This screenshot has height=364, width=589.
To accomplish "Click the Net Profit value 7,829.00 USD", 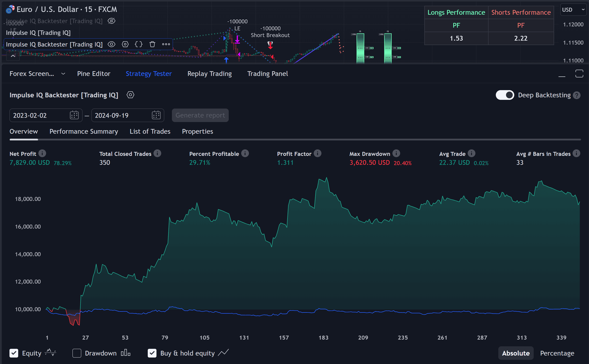I will 30,163.
